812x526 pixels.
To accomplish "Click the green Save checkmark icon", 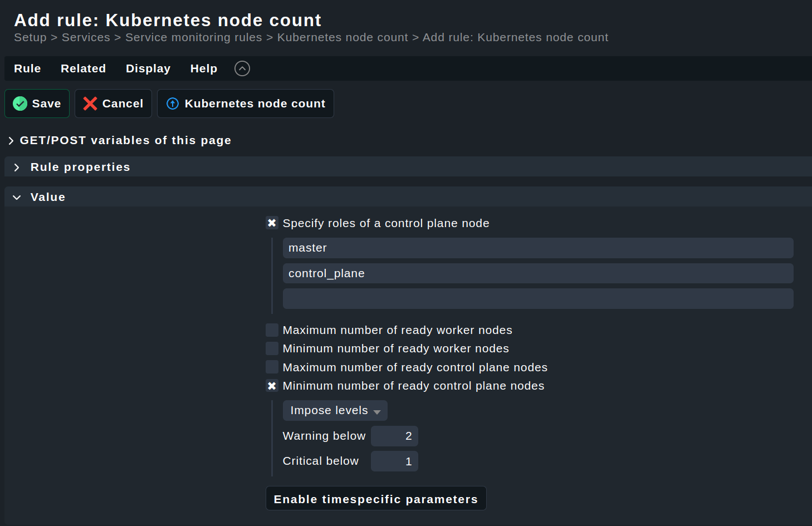I will 20,104.
